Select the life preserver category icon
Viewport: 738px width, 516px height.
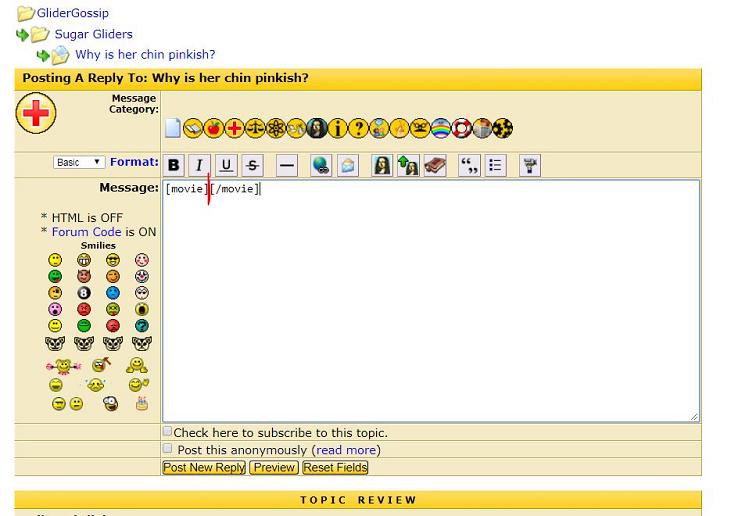461,128
